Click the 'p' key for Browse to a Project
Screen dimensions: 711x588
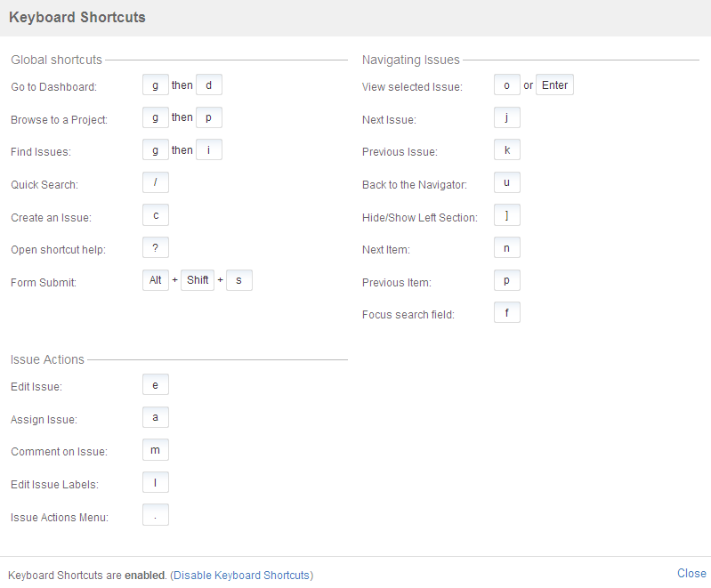[209, 117]
